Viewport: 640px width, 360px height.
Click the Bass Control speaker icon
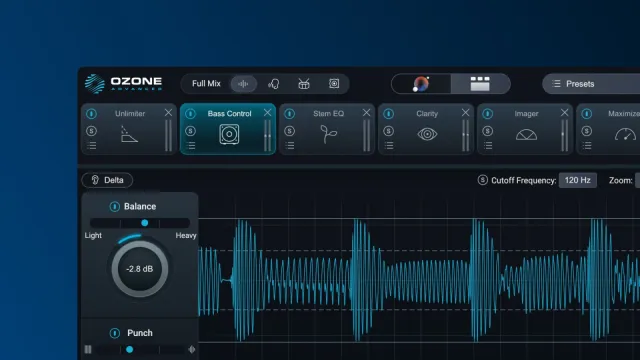[x=229, y=134]
